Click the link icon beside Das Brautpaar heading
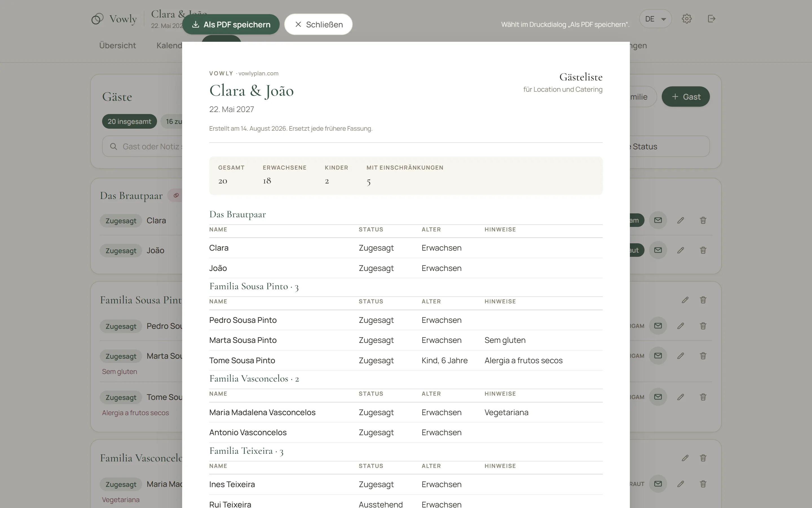The height and width of the screenshot is (508, 812). [x=176, y=195]
